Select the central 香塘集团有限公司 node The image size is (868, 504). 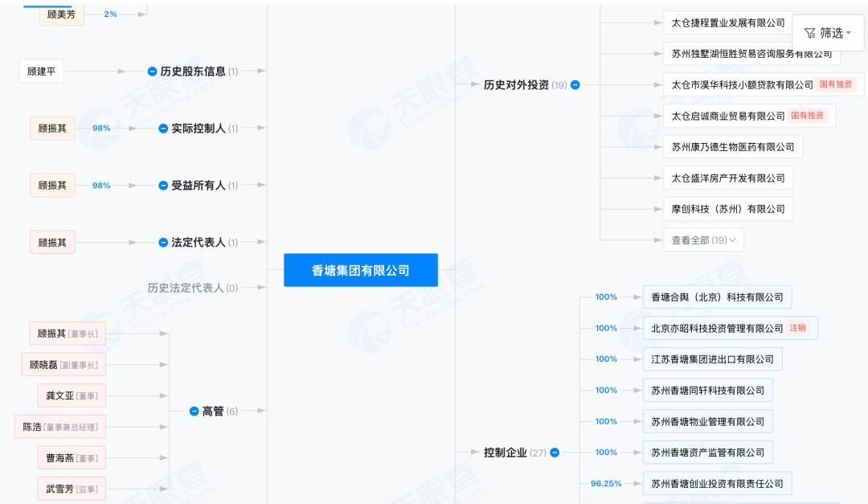[x=361, y=270]
